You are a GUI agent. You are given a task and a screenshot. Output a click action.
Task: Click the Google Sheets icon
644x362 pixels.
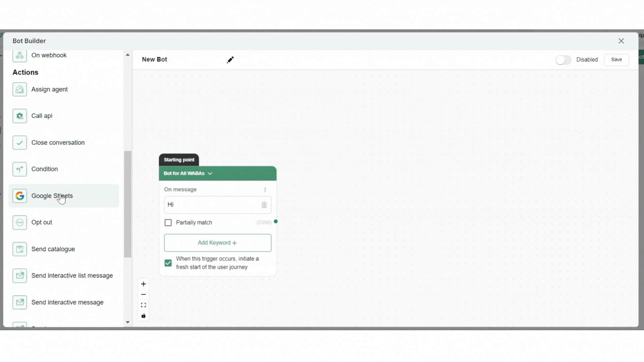pyautogui.click(x=19, y=196)
